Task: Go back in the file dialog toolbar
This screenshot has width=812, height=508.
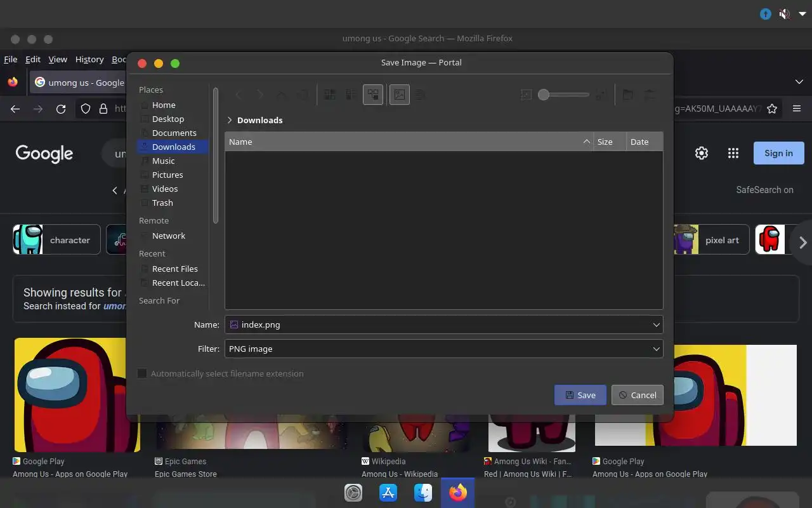Action: tap(239, 95)
